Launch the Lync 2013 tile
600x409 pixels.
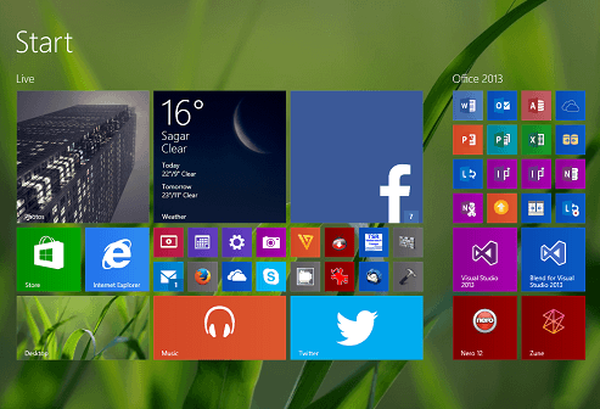pyautogui.click(x=468, y=174)
